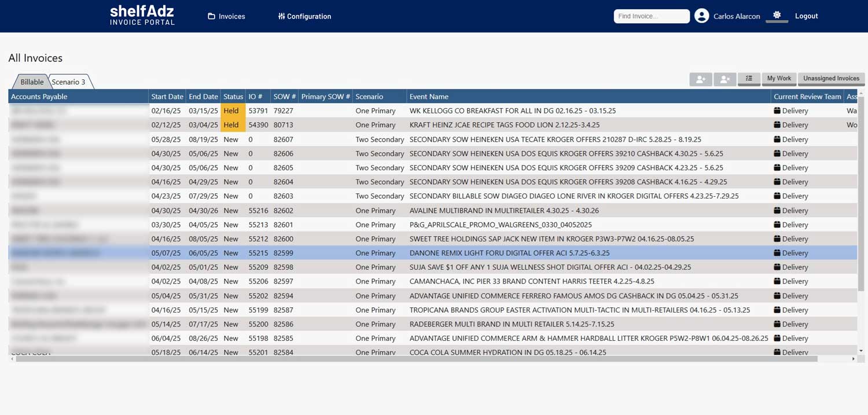Image resolution: width=868 pixels, height=415 pixels.
Task: Select Sweet Tree Holdings SAP Jack event
Action: coord(551,239)
